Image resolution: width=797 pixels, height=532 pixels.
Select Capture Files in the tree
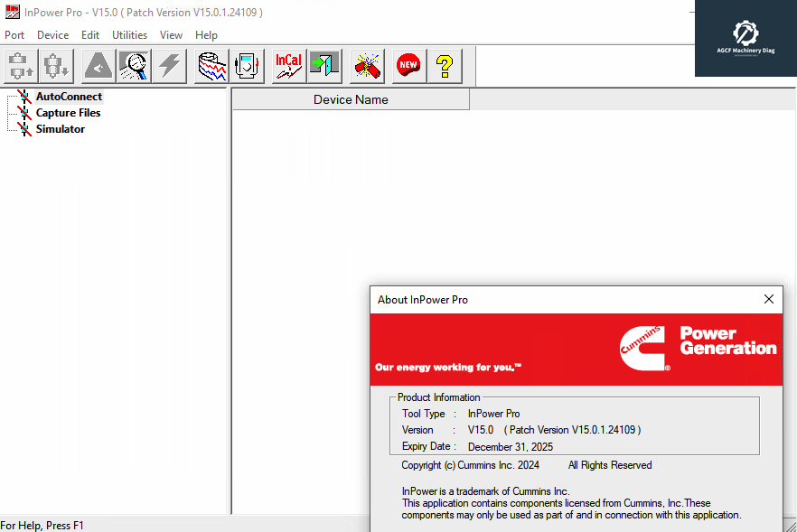point(68,113)
